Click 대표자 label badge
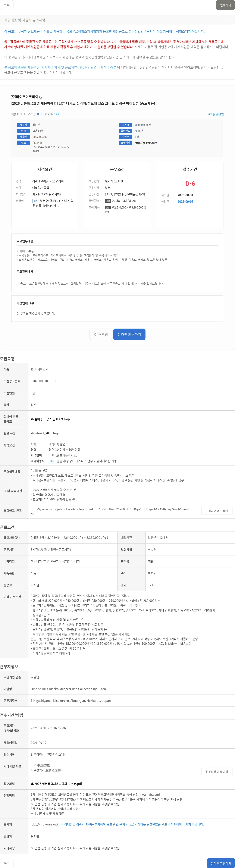 pos(23,125)
